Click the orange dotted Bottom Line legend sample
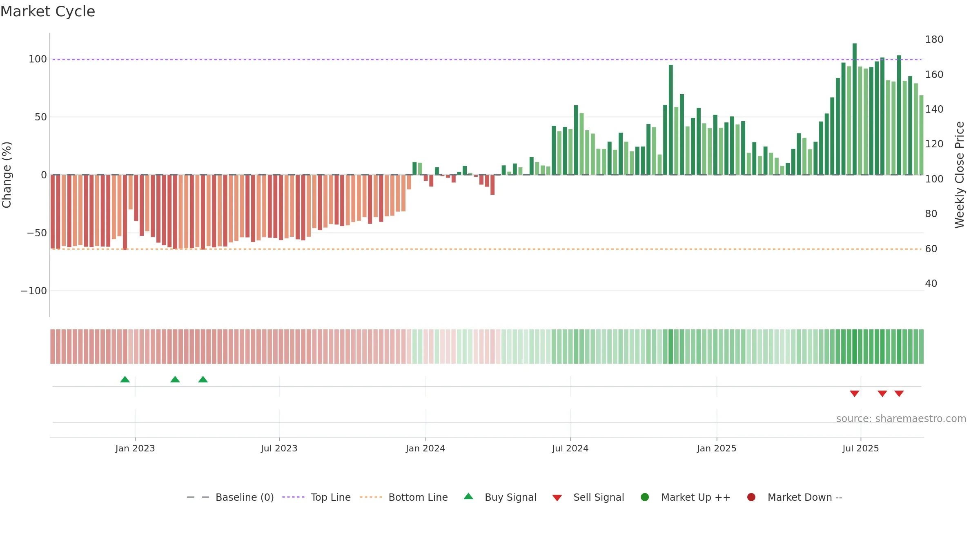 [x=371, y=497]
